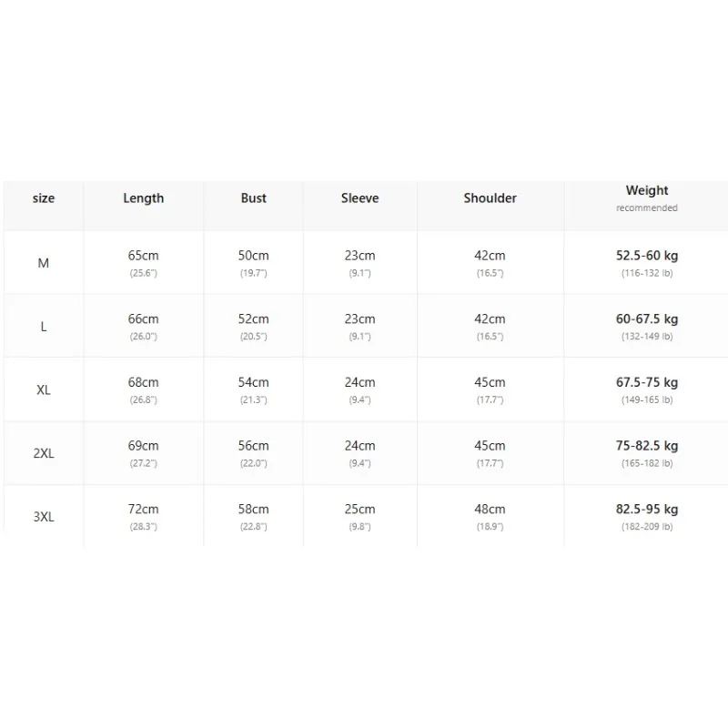Click the Weight recommended header
Viewport: 728px width, 728px height.
(647, 198)
